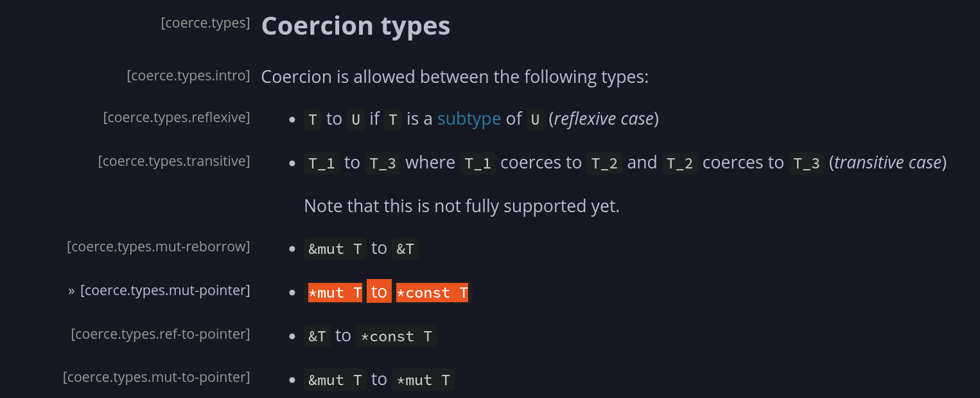Click the '*mut T' code in mut-to-pointer rule

[423, 380]
